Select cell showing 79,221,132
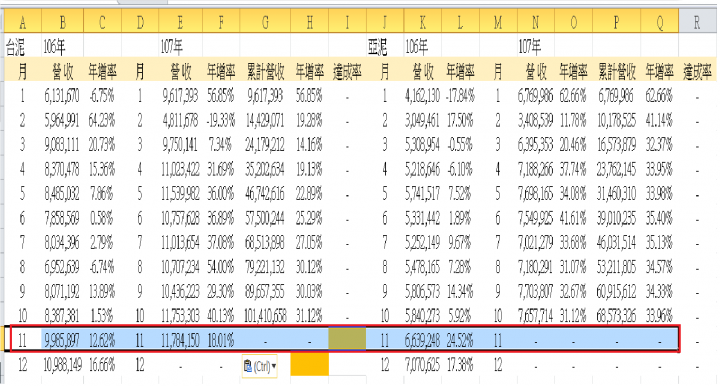The height and width of the screenshot is (386, 720). [x=265, y=267]
